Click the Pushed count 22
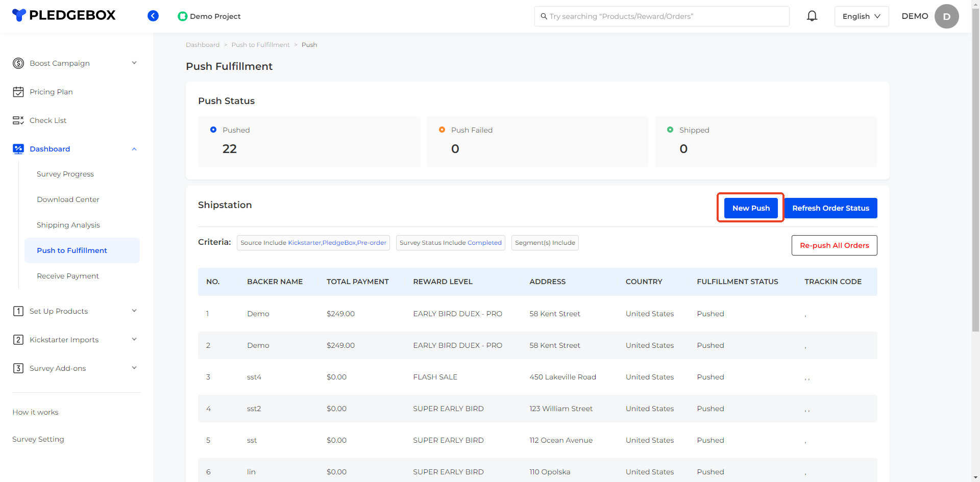 click(x=230, y=149)
